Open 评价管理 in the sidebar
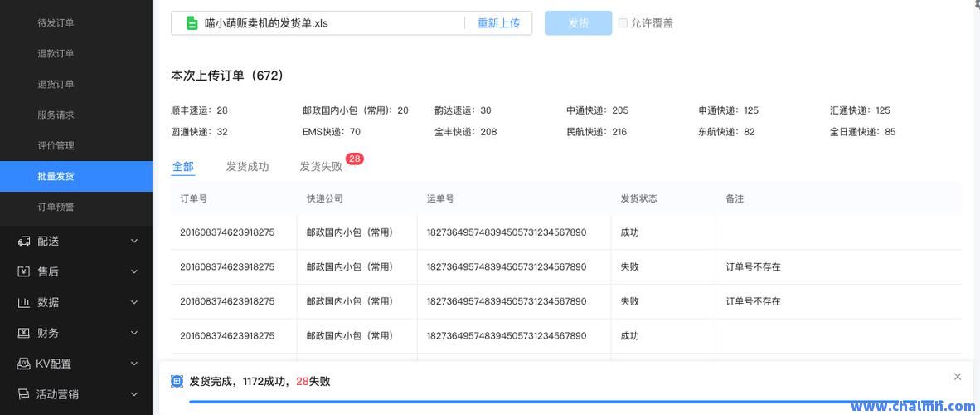The height and width of the screenshot is (415, 980). point(76,146)
